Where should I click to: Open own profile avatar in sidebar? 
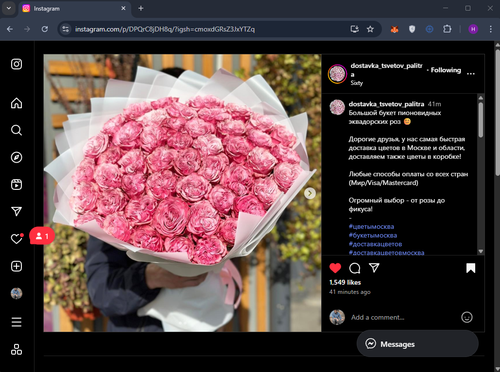[16, 293]
